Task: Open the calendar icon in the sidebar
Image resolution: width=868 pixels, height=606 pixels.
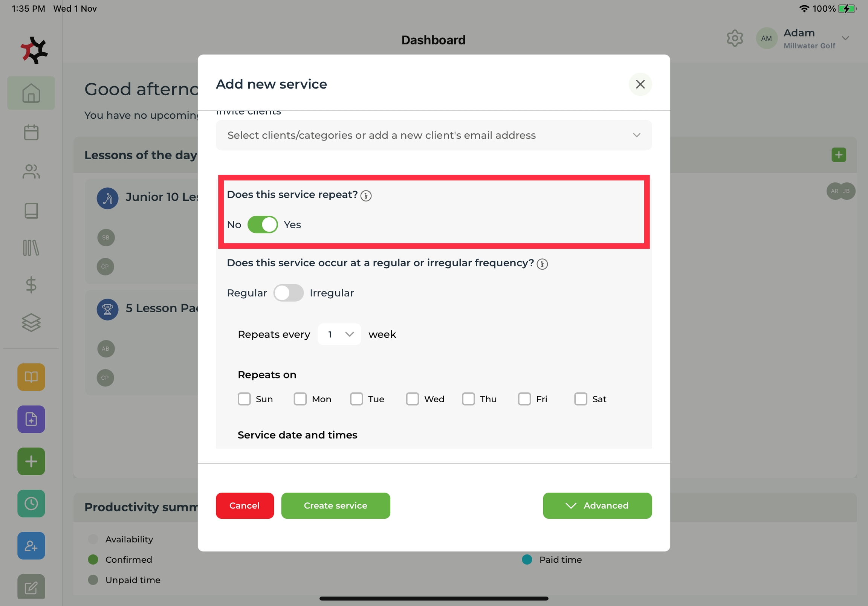Action: (31, 132)
